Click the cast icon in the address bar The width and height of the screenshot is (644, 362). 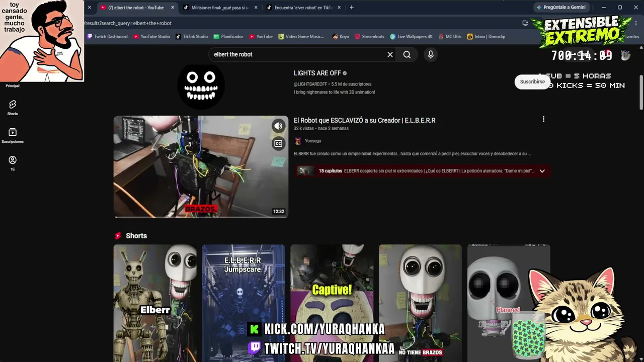[525, 23]
